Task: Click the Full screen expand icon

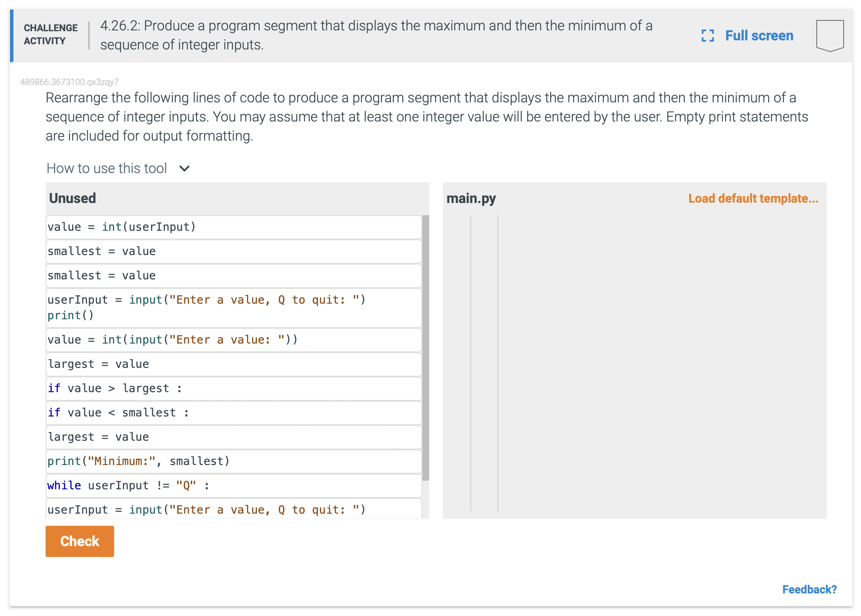Action: (708, 36)
